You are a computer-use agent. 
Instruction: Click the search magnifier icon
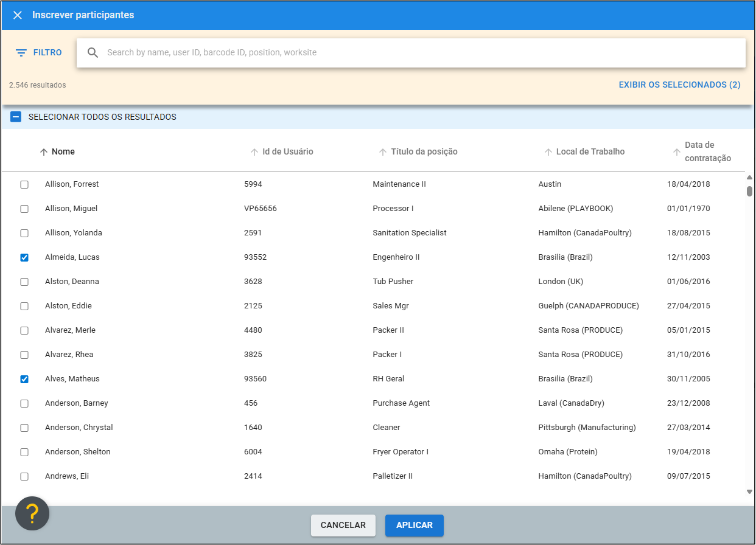pyautogui.click(x=93, y=53)
